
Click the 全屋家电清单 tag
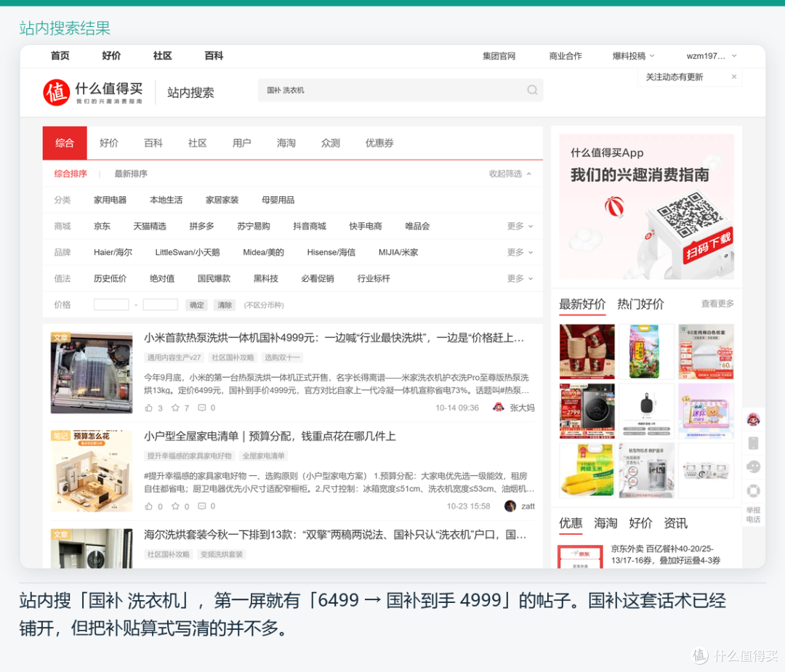click(x=263, y=456)
